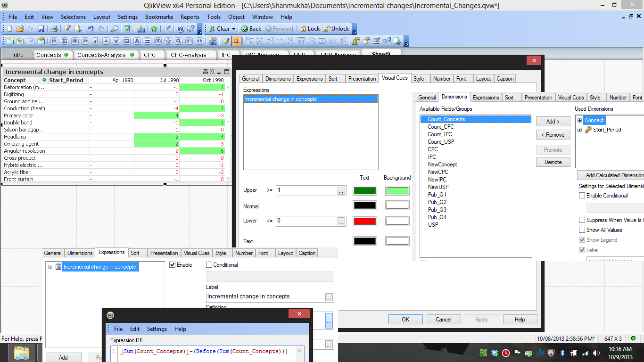Open File Explorer from the taskbar
This screenshot has width=644, height=362.
point(22,353)
